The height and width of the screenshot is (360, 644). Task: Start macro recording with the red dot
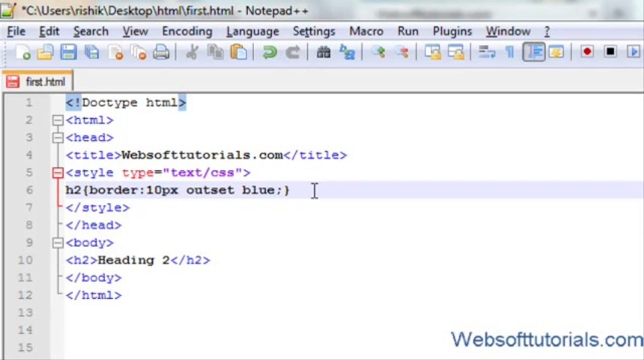point(587,52)
